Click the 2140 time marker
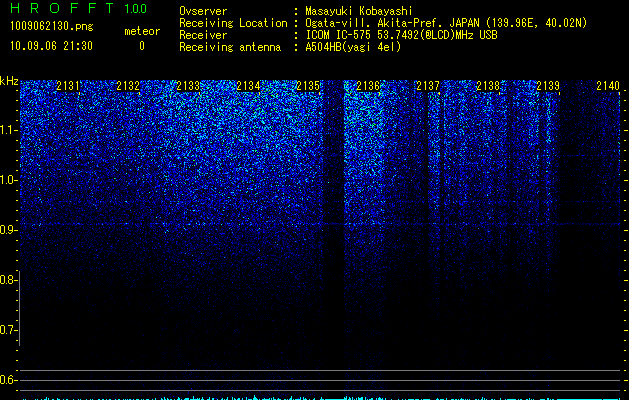Screen dimensions: 629x400 click(608, 86)
